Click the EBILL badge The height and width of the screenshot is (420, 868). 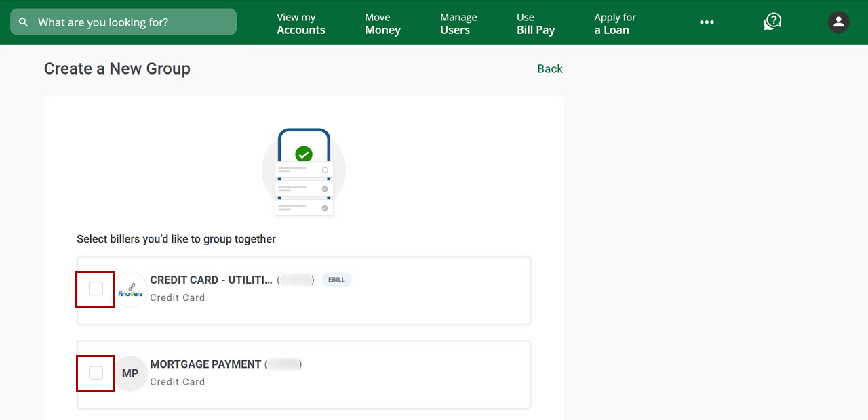336,280
